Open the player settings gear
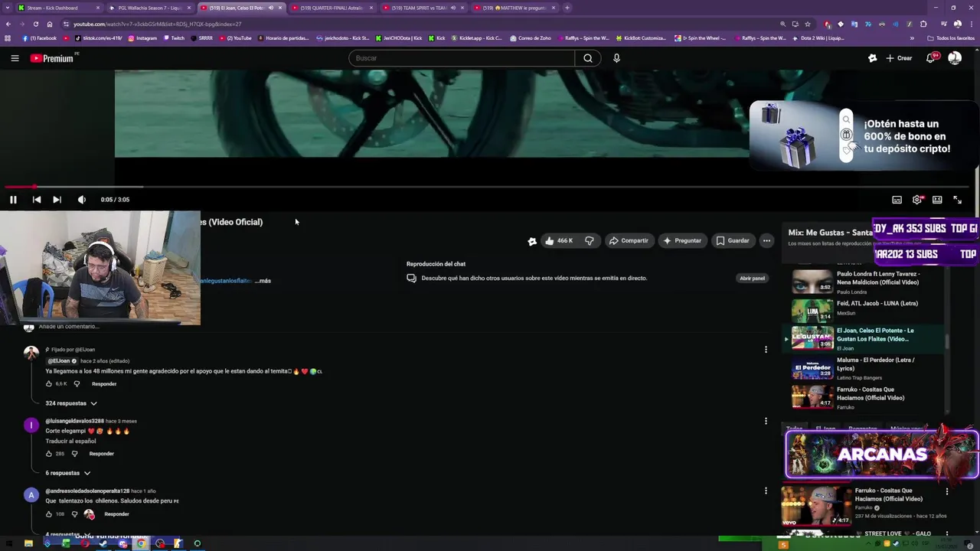This screenshot has height=551, width=980. coord(917,200)
